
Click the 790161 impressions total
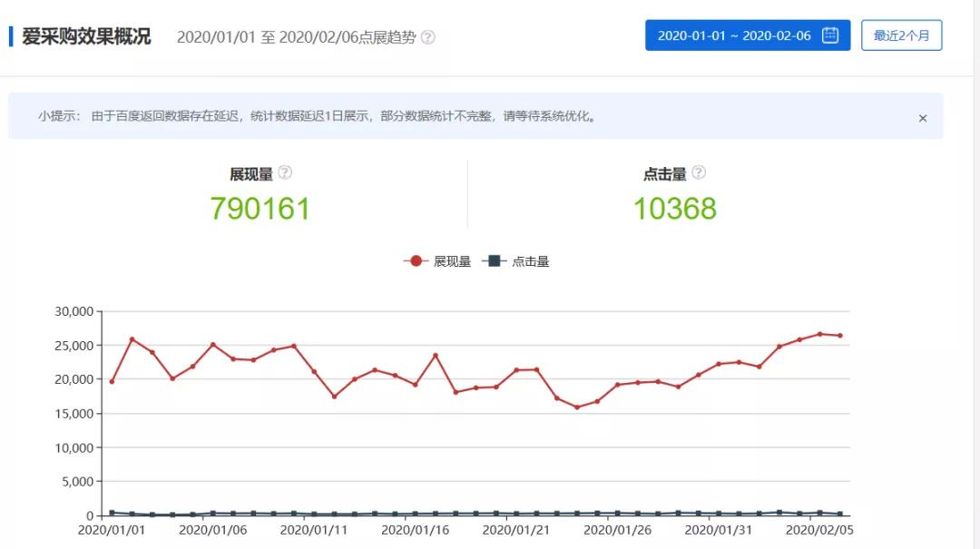(260, 209)
